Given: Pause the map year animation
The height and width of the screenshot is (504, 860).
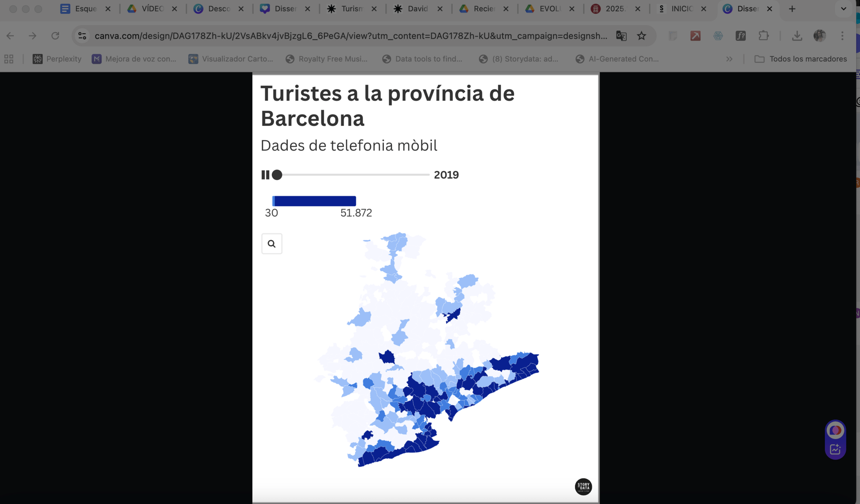Looking at the screenshot, I should 265,175.
